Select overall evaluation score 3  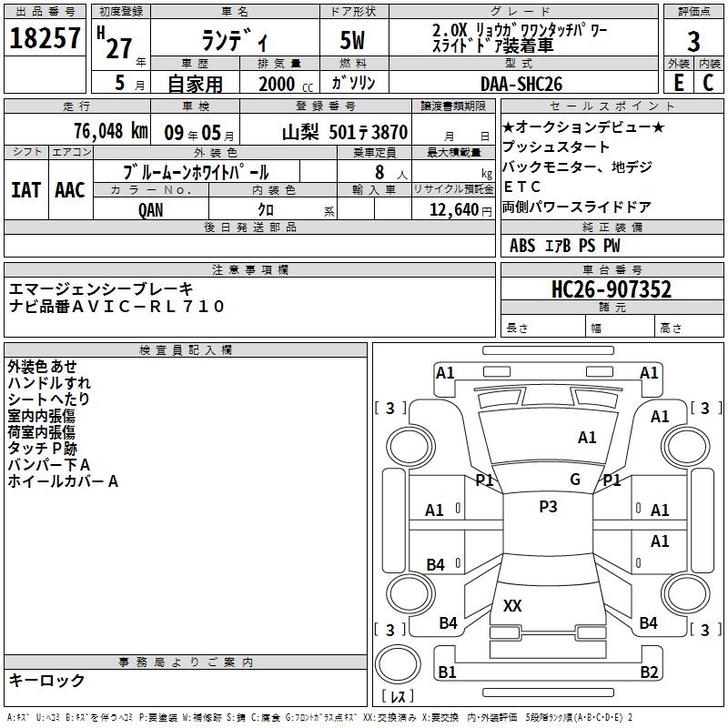click(693, 41)
